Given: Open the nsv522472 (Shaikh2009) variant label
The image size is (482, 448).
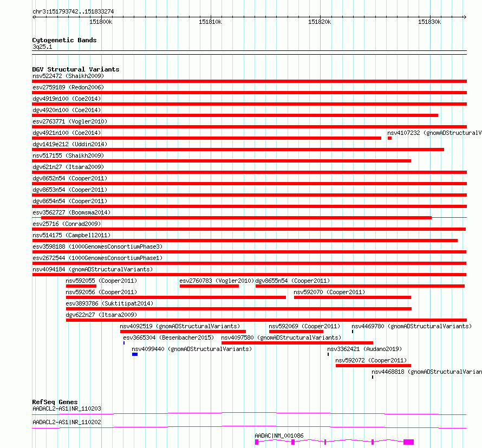Looking at the screenshot, I should click(68, 76).
